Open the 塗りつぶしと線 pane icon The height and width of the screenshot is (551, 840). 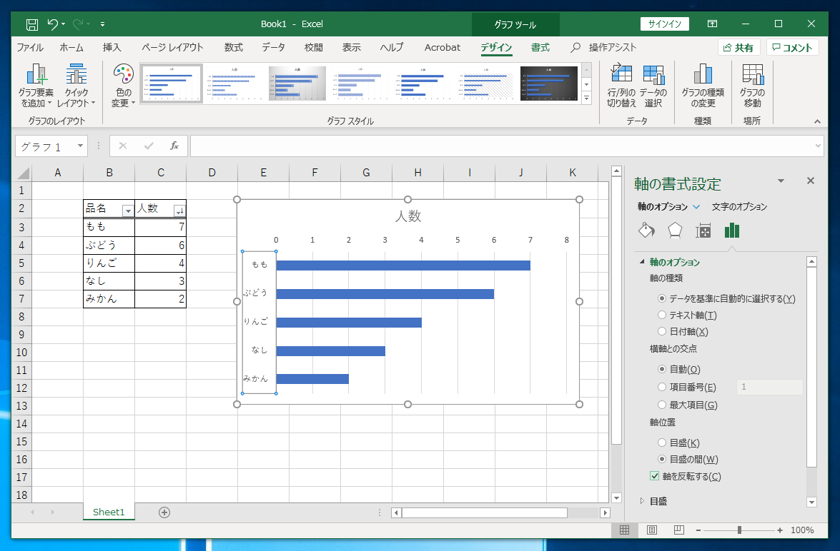pos(647,231)
